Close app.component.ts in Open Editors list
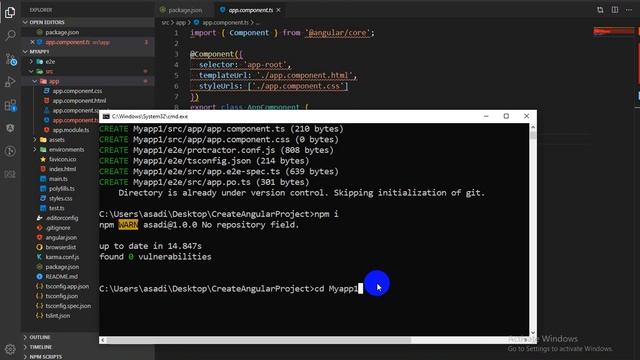Viewport: 640px width, 360px height. pyautogui.click(x=32, y=42)
